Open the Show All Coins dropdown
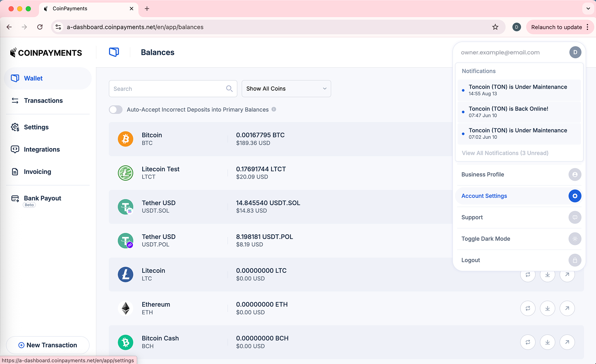This screenshot has width=596, height=364. tap(286, 89)
